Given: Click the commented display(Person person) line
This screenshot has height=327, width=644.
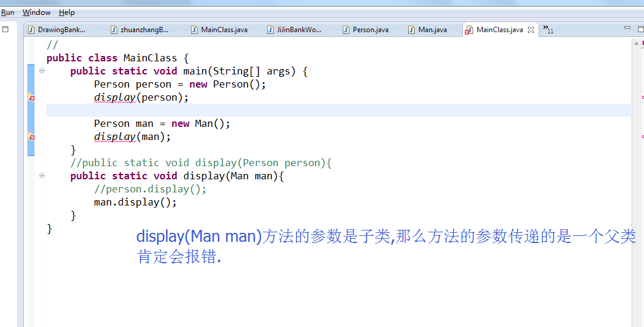Looking at the screenshot, I should 201,163.
